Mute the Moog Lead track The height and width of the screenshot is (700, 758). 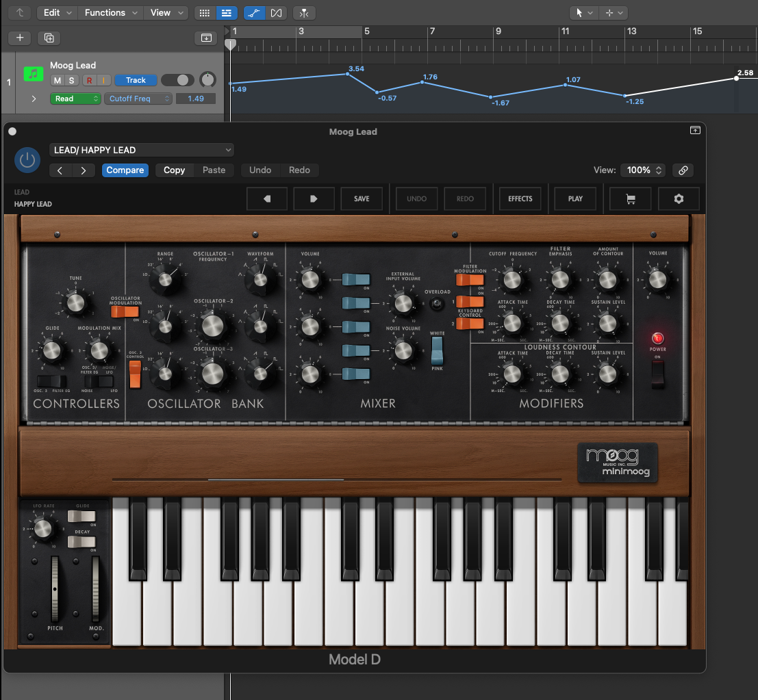point(58,80)
